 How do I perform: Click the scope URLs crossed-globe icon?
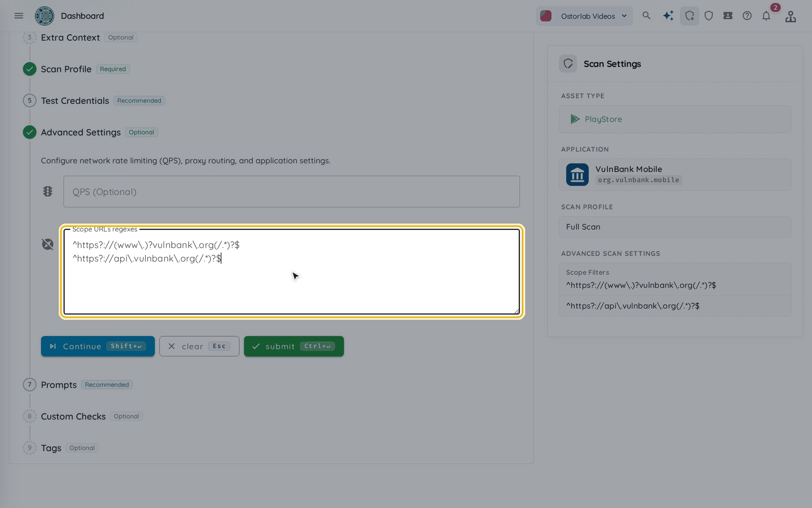[x=48, y=244]
